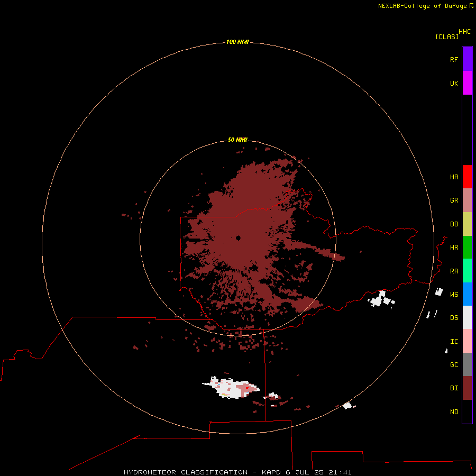The width and height of the screenshot is (476, 476).
Task: Click the 100 NMI range ring label
Action: (237, 42)
